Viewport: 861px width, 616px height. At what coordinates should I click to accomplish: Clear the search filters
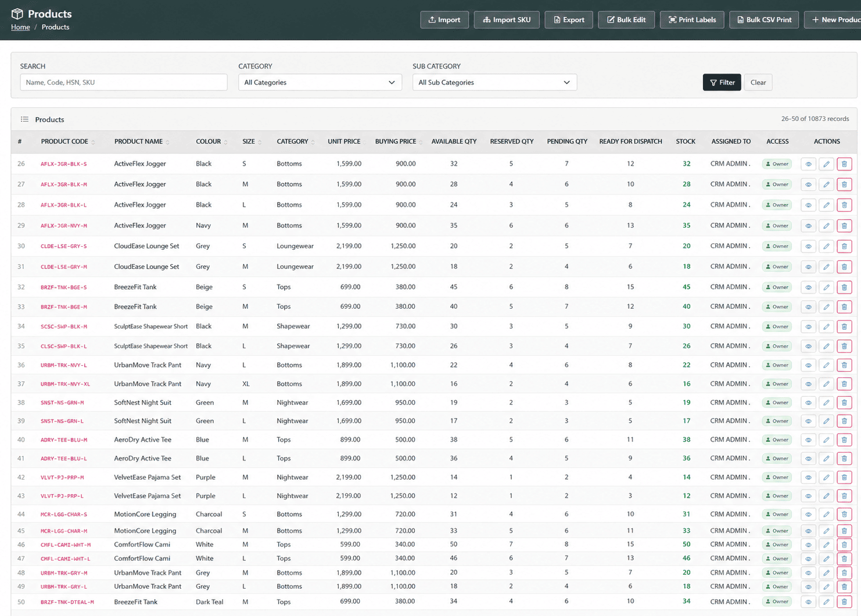(x=758, y=82)
